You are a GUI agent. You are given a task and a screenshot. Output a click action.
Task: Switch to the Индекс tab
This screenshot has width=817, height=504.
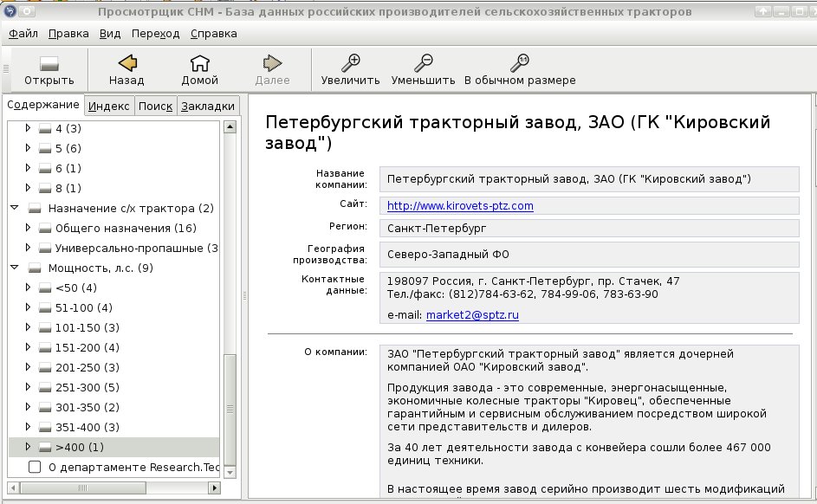pos(109,107)
